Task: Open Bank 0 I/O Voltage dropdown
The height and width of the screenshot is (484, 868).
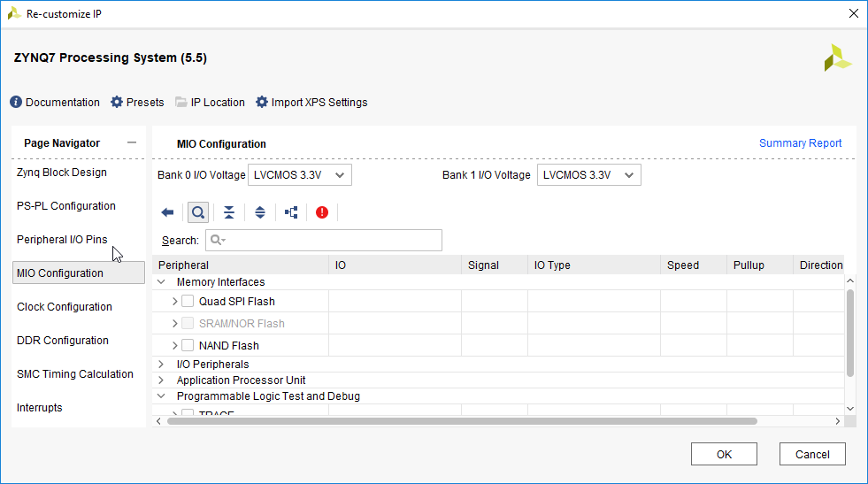Action: point(299,175)
